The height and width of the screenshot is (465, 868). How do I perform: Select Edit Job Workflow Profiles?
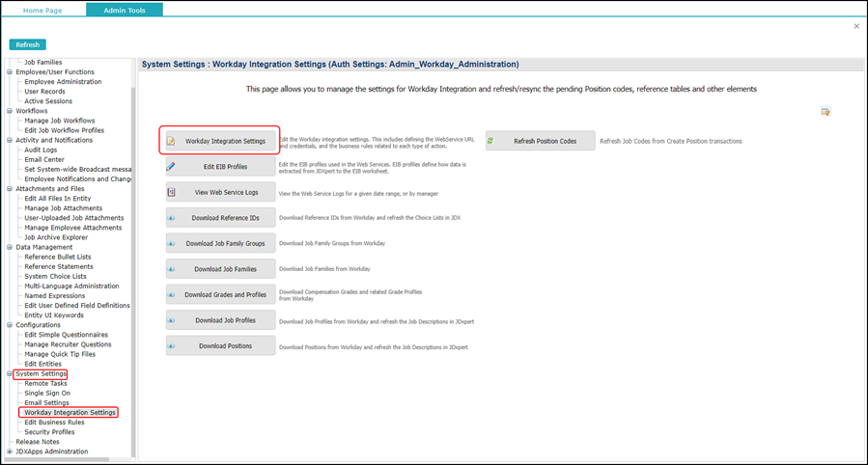click(65, 130)
